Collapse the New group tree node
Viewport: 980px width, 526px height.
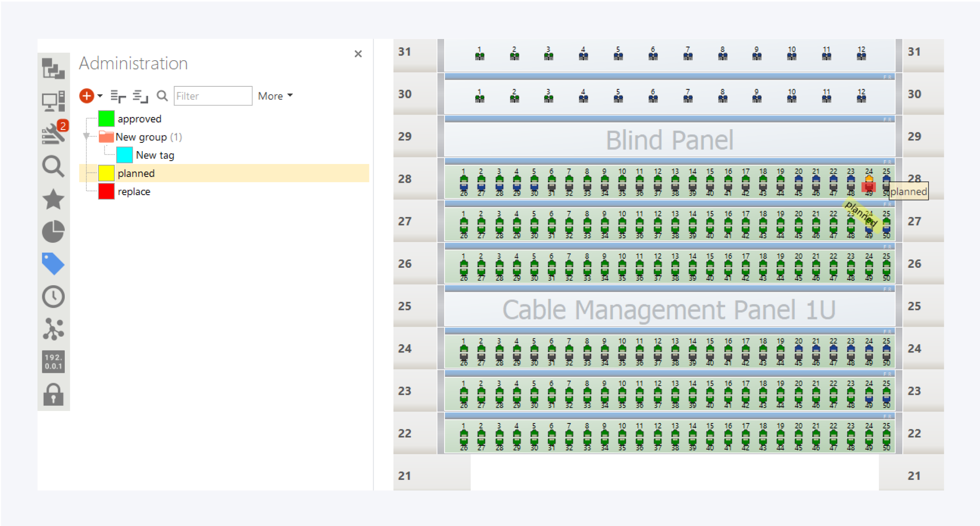tap(86, 136)
